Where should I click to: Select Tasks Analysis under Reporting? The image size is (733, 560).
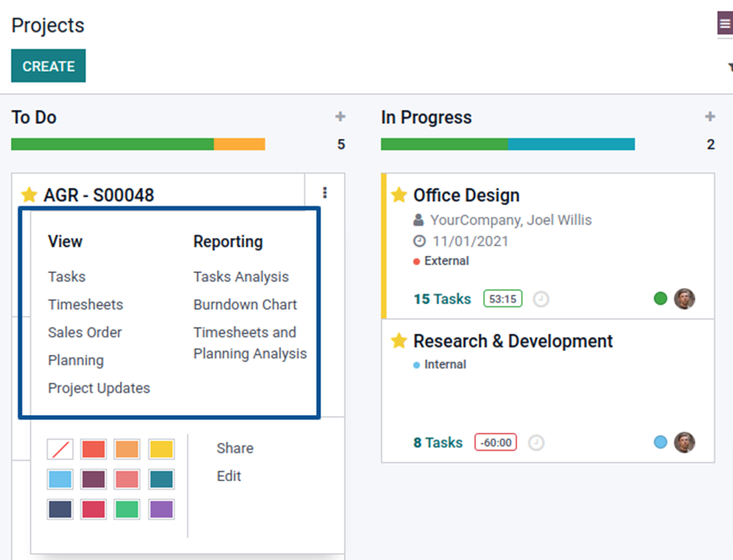coord(241,276)
